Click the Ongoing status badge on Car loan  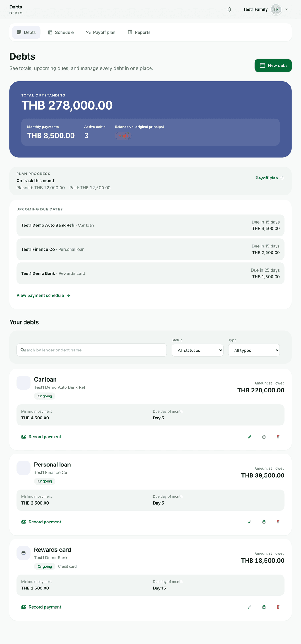point(45,396)
